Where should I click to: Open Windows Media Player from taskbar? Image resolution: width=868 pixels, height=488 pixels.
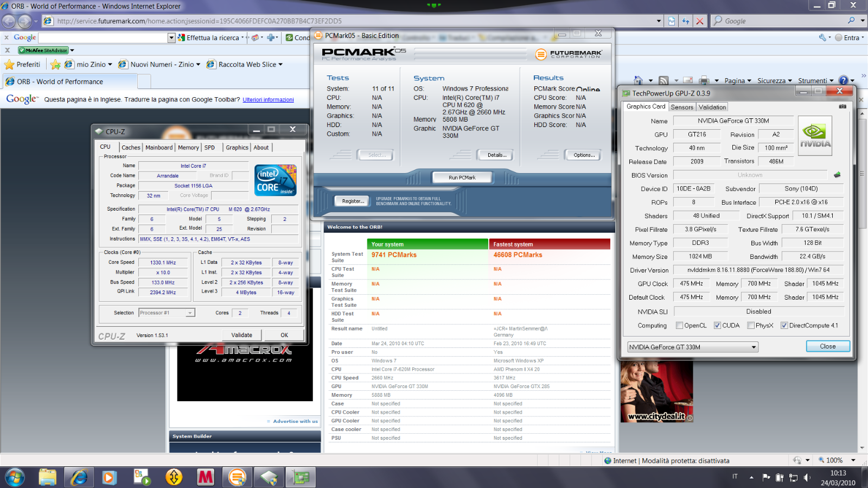108,478
